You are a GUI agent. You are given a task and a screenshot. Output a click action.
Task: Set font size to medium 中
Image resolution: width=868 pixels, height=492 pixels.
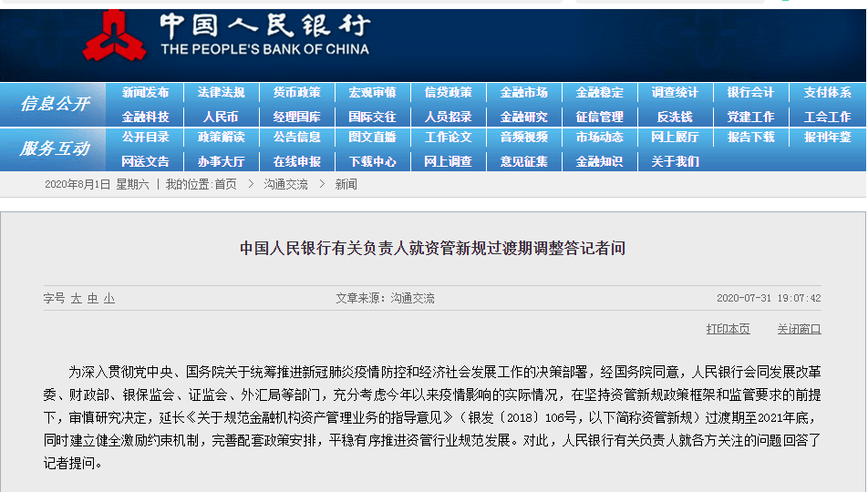pyautogui.click(x=93, y=298)
